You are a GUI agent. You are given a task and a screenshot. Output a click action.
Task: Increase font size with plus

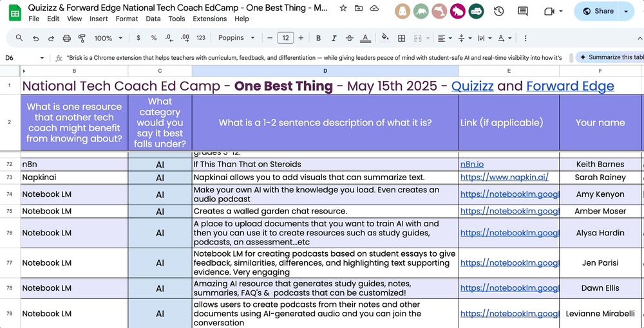(x=301, y=38)
